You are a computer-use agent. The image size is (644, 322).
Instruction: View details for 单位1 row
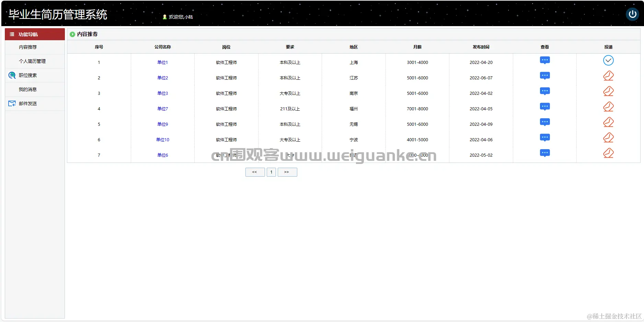click(545, 60)
